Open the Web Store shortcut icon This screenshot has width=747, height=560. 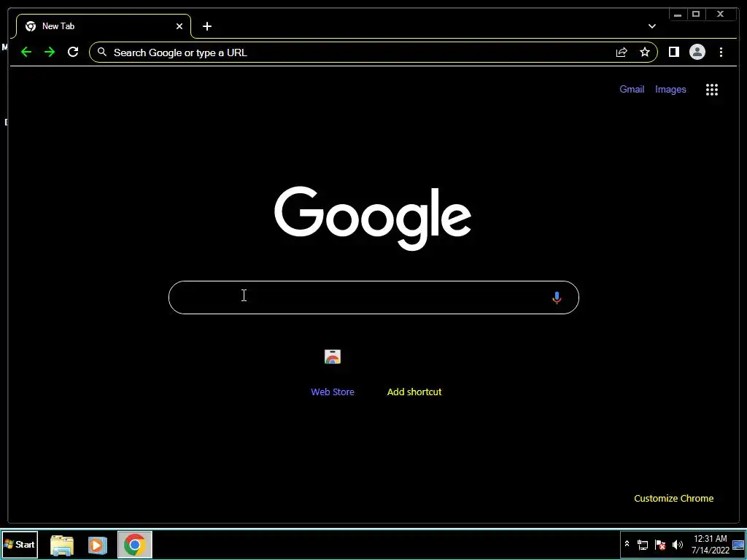[333, 357]
